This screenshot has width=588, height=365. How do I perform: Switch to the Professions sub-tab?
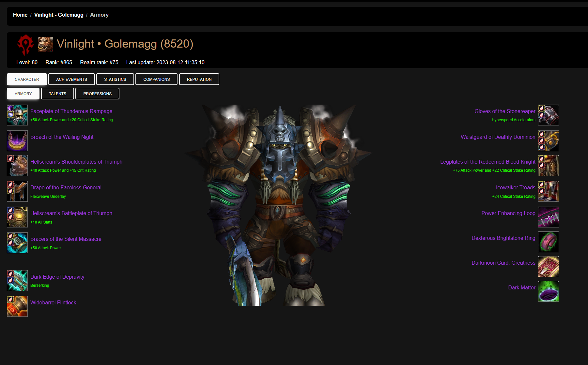pos(97,94)
